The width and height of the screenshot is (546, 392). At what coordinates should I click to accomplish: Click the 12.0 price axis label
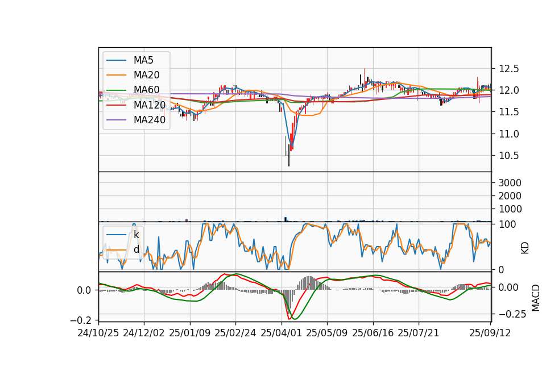click(508, 90)
